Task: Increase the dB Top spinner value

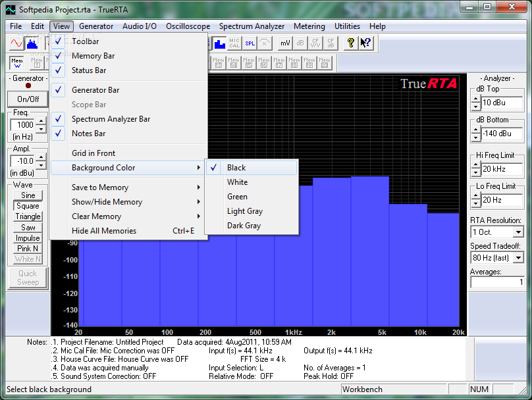Action: click(x=475, y=99)
